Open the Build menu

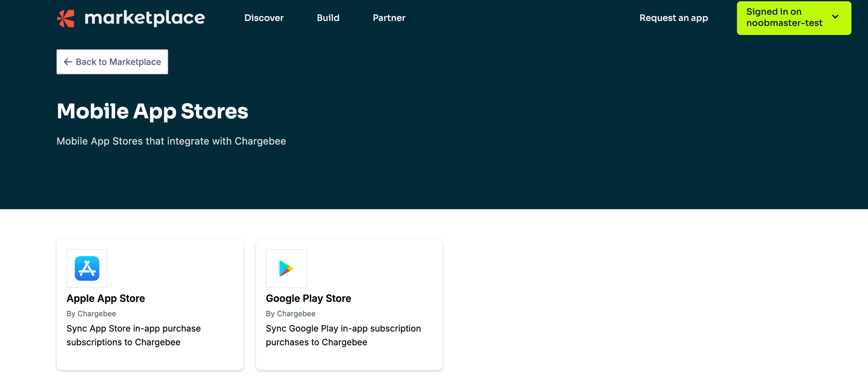point(328,18)
